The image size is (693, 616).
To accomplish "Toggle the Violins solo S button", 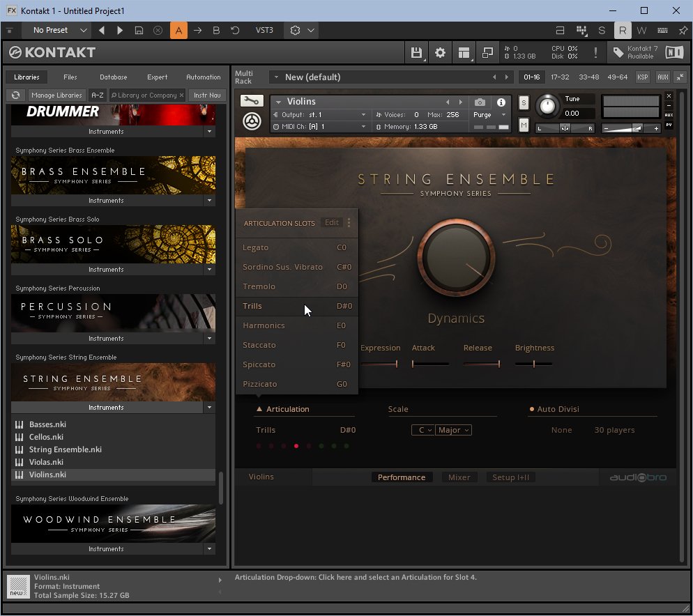I will (x=524, y=103).
